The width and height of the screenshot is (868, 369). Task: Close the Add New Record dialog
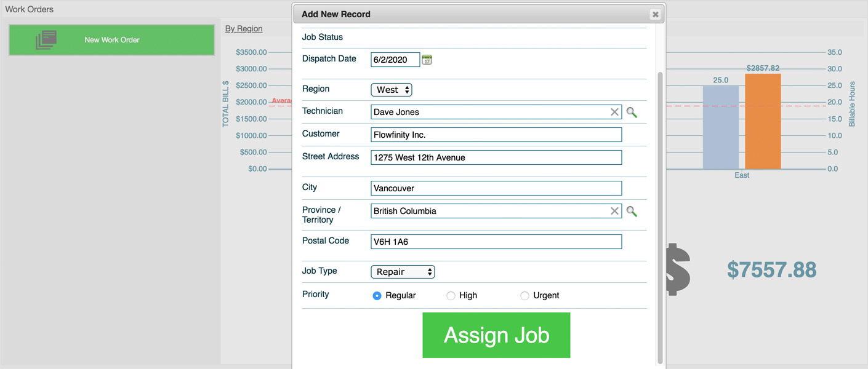tap(655, 14)
